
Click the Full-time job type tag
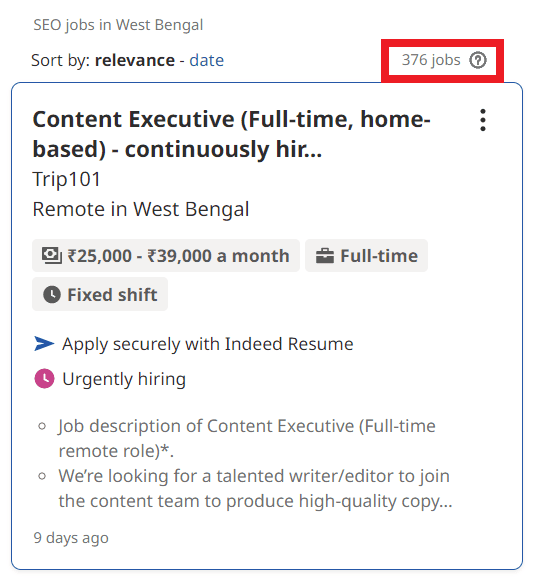366,256
